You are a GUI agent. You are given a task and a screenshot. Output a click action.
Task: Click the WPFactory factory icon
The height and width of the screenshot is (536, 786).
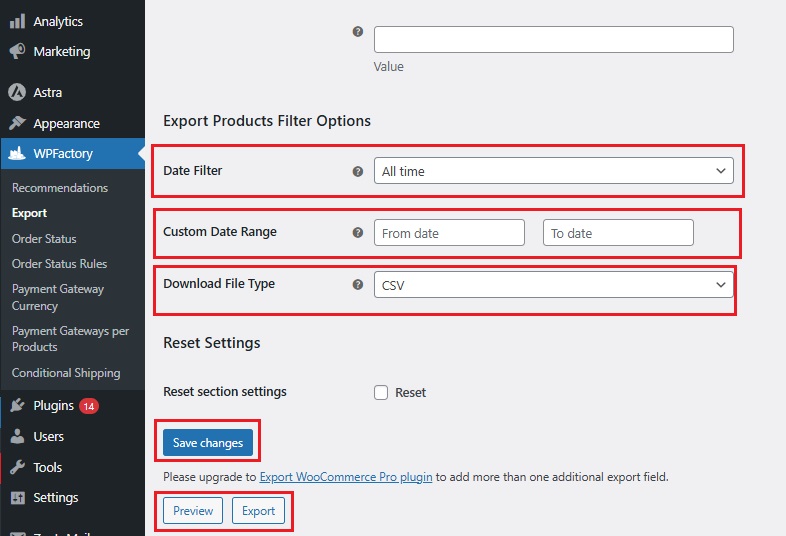click(x=17, y=153)
